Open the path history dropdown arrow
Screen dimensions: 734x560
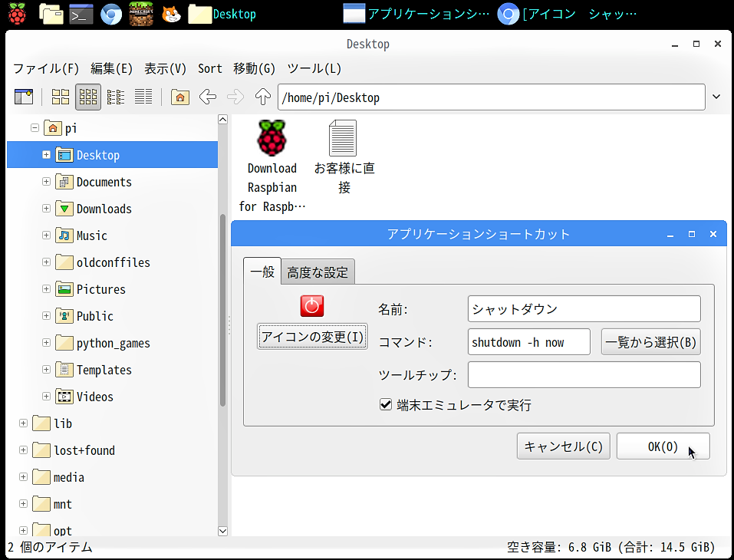click(716, 97)
